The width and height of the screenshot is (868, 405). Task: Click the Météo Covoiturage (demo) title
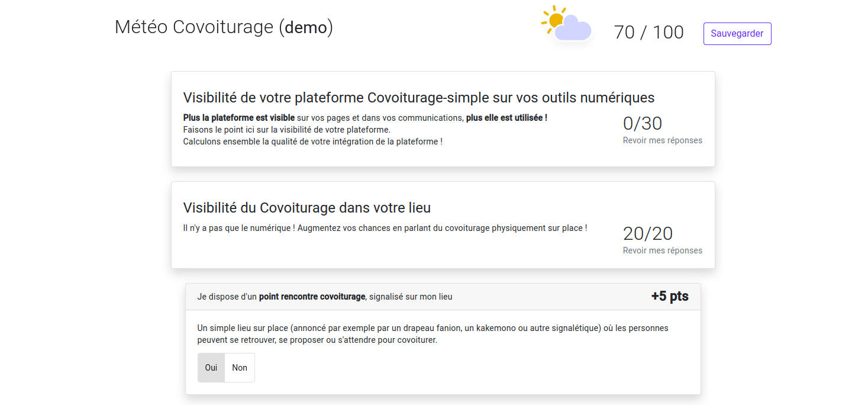[x=224, y=27]
